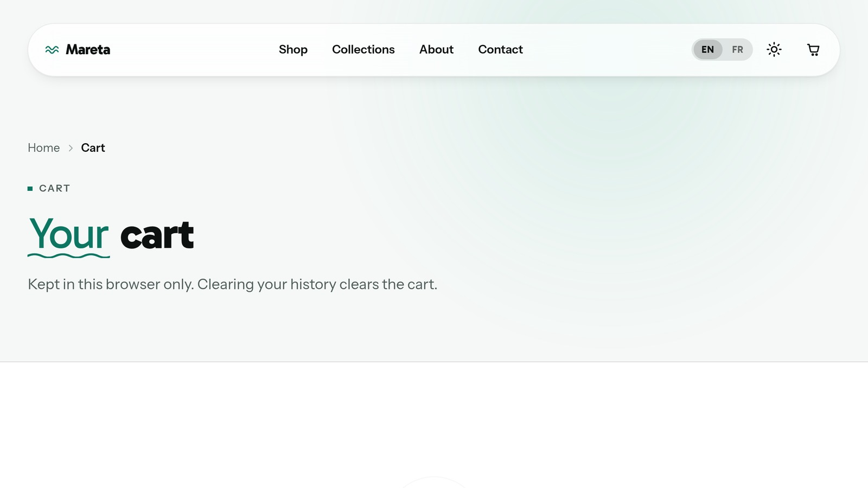Image resolution: width=868 pixels, height=488 pixels.
Task: Open the Shop menu item
Action: pyautogui.click(x=293, y=49)
